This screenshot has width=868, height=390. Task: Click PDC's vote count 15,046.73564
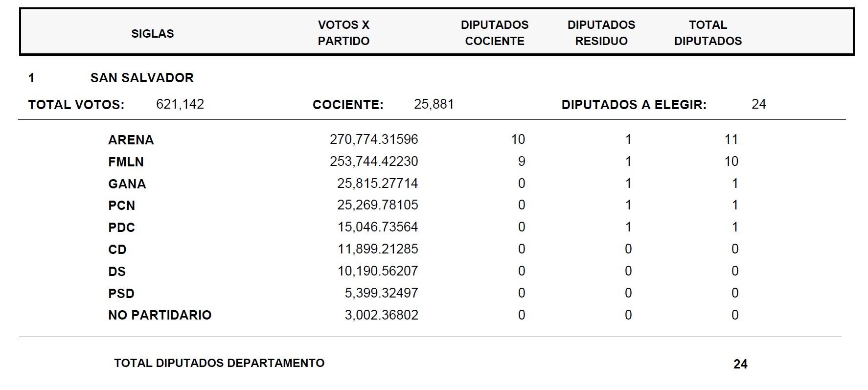click(377, 227)
